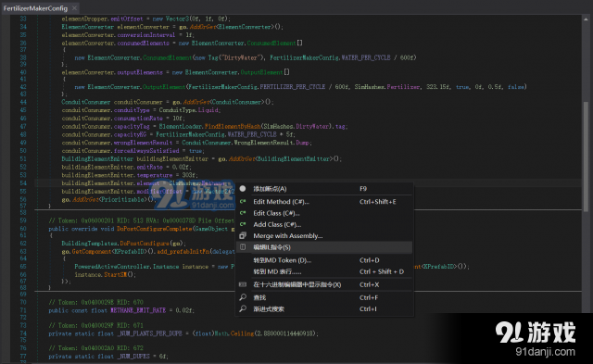Choose 在十六进制编辑器中显示指令(X) entry
Screen dimensions: 593x364
coord(324,284)
